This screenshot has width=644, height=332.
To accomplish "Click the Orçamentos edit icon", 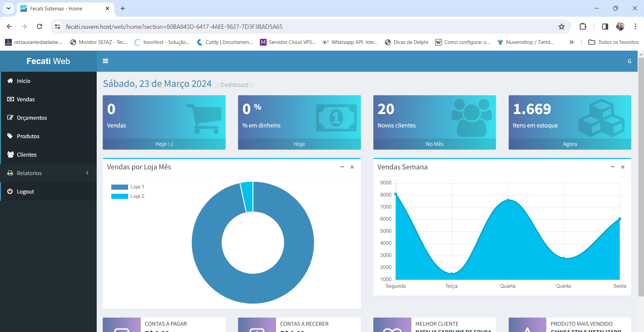I will pyautogui.click(x=10, y=118).
